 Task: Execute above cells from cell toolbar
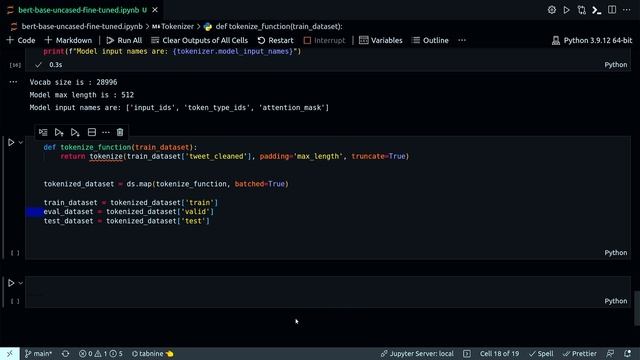[x=59, y=132]
